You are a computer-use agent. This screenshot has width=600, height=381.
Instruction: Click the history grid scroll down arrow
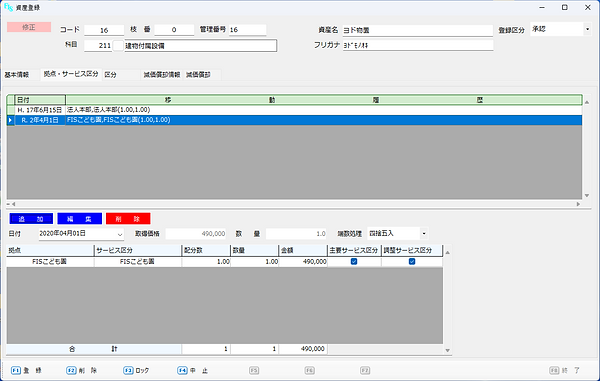pos(587,195)
